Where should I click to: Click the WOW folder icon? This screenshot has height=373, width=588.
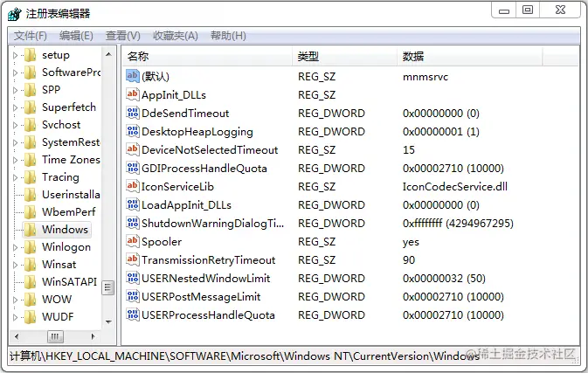[30, 299]
